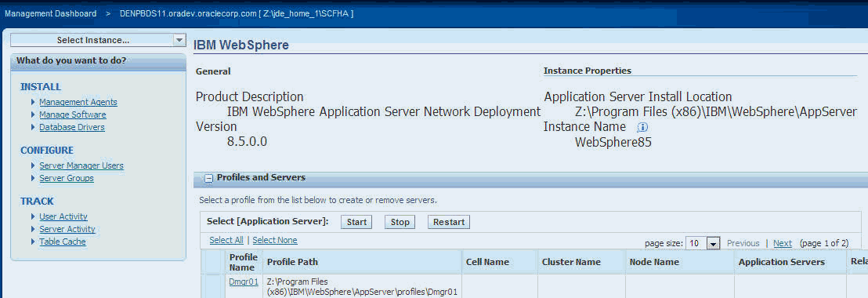Image resolution: width=868 pixels, height=298 pixels.
Task: Click the TRACK section heading
Action: click(x=37, y=202)
